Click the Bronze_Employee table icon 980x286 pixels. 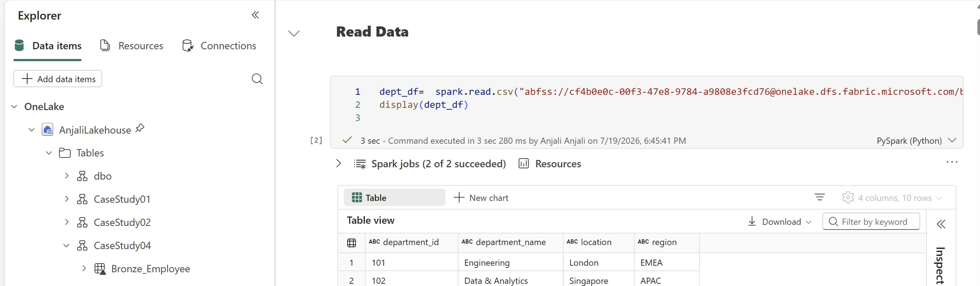pos(100,269)
